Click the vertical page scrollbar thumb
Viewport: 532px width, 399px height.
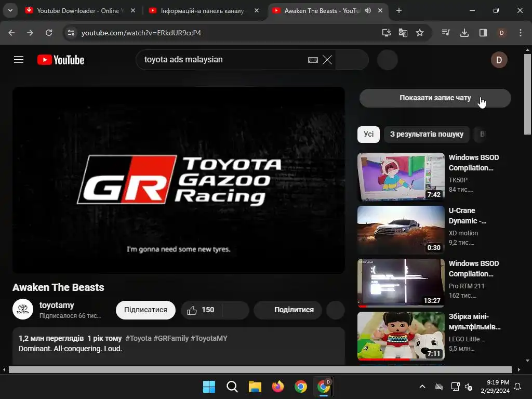pos(527,95)
